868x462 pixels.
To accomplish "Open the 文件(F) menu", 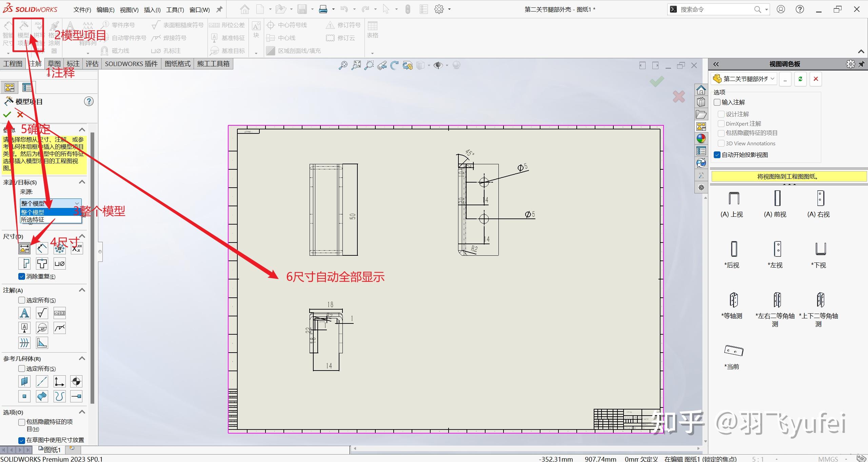I will click(x=82, y=10).
